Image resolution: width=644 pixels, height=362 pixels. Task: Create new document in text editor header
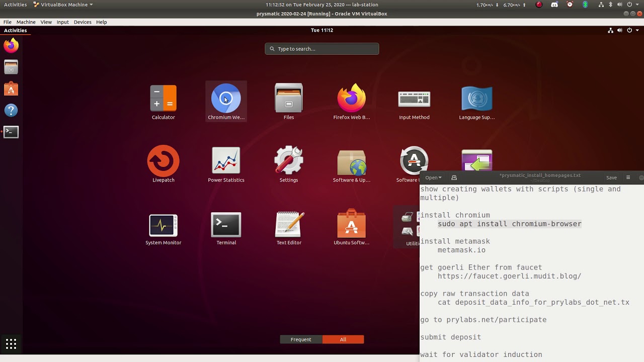[x=454, y=177]
